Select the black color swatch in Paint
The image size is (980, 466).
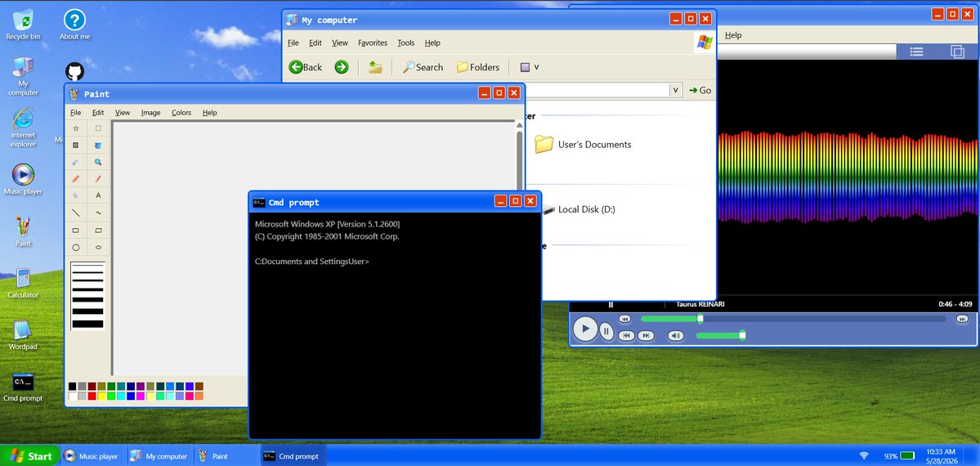[x=73, y=387]
